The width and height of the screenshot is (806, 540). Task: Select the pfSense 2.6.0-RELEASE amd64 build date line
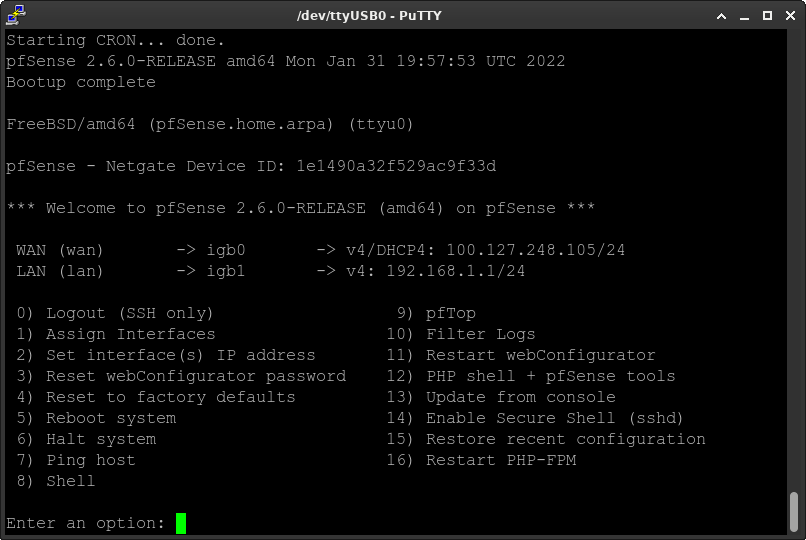tap(286, 61)
